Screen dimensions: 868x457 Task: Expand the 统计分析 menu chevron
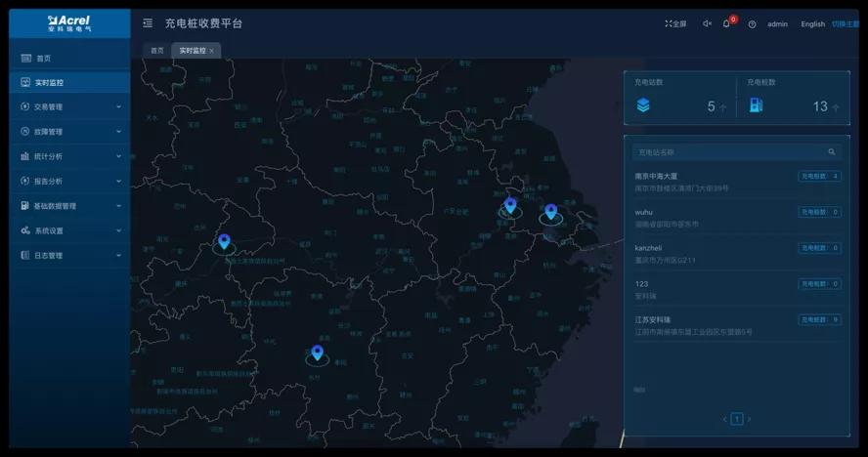[x=118, y=156]
